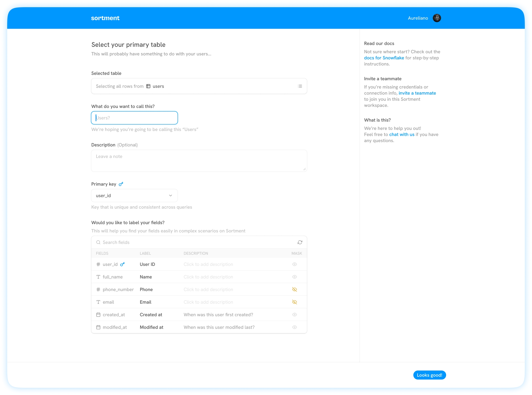Unmask the email field
The width and height of the screenshot is (532, 395).
click(294, 302)
